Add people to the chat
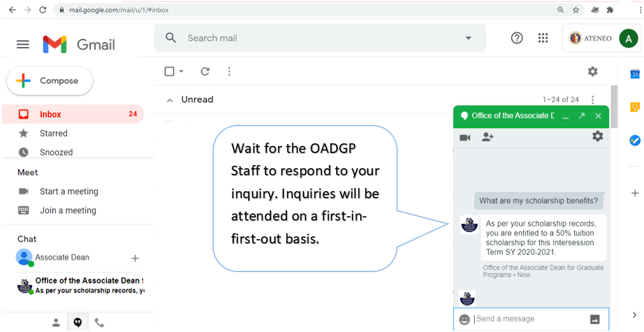Screen dimensions: 644x332 click(x=487, y=137)
